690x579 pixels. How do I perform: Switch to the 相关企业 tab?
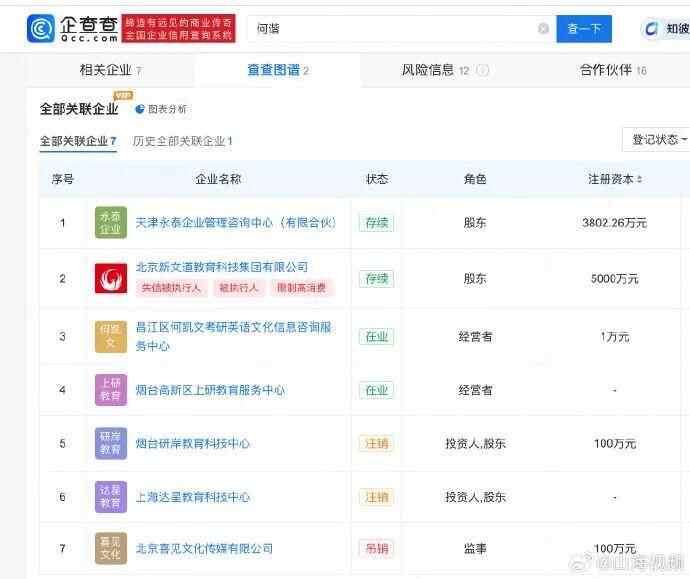(x=110, y=70)
